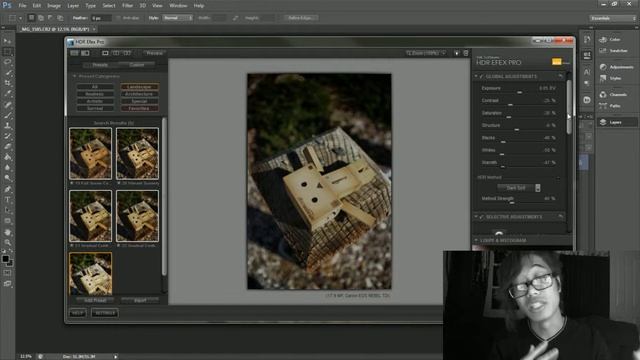Click the Saturation slider handle
This screenshot has width=640, height=360.
(509, 117)
